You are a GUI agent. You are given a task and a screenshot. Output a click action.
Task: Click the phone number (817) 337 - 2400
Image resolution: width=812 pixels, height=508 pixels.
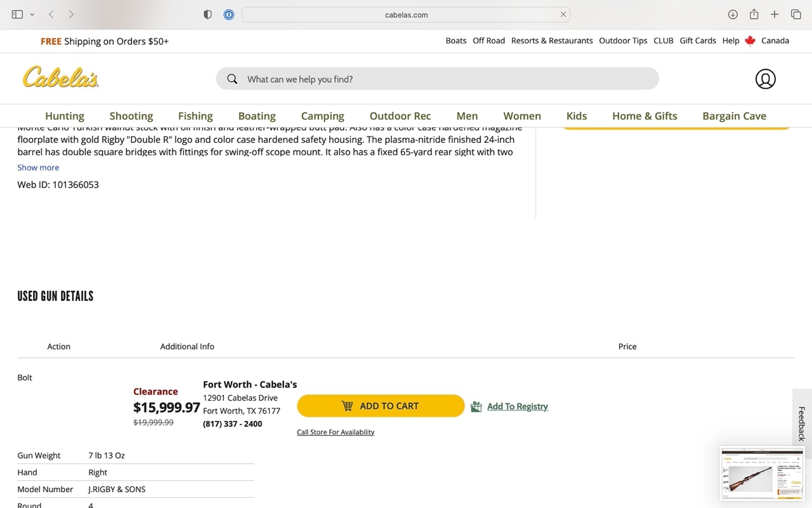(x=232, y=424)
